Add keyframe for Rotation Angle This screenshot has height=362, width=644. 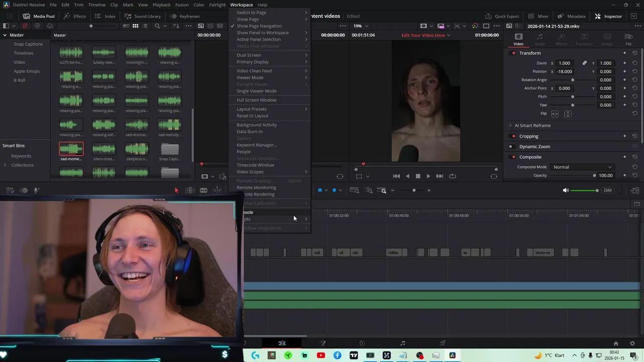[625, 80]
